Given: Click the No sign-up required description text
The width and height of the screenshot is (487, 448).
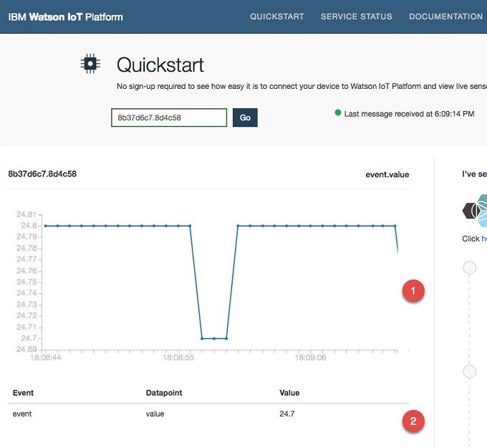Looking at the screenshot, I should pos(302,86).
